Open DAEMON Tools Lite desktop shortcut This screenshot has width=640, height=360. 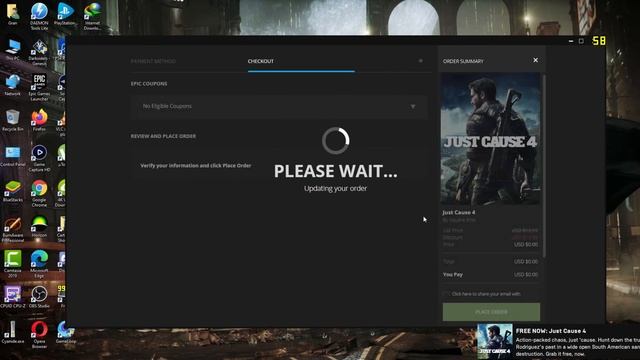[39, 16]
